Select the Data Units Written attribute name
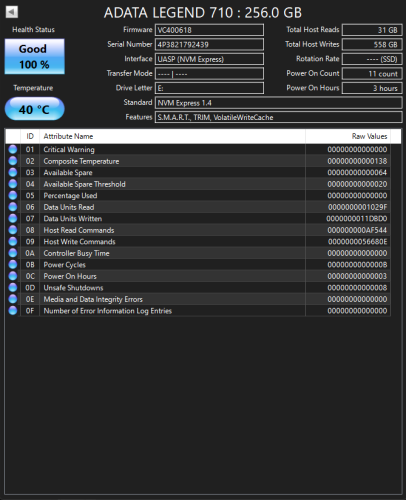Viewport: 406px width, 500px height. (x=73, y=219)
